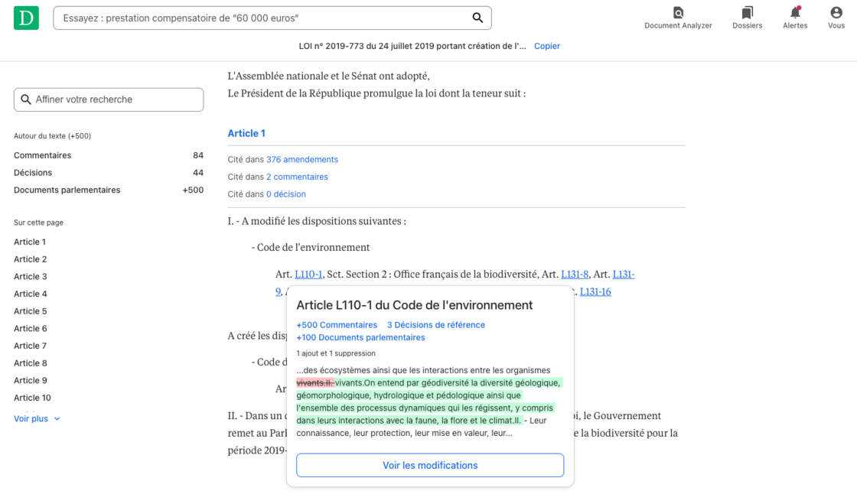Click the law title text in header
This screenshot has height=504, width=857.
(x=412, y=46)
